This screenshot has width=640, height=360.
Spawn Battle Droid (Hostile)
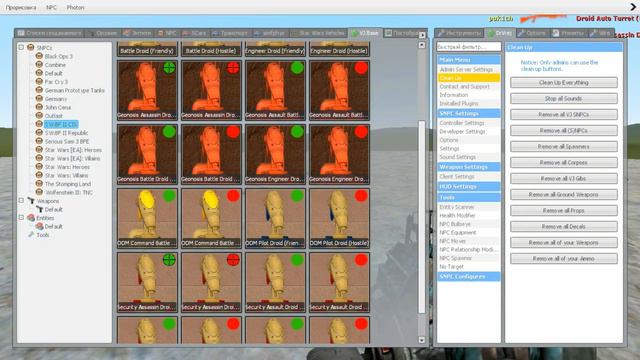211,49
